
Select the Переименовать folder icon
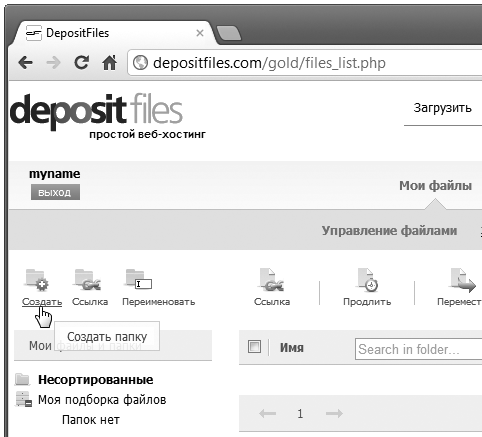tap(139, 280)
